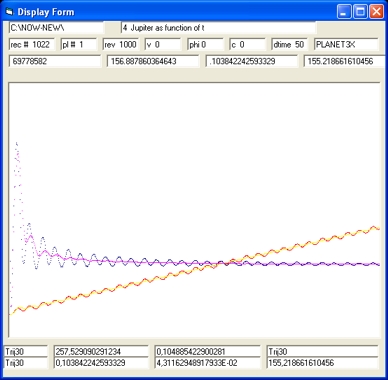Viewport: 388px width, 380px height.
Task: Click the 'c 0' field
Action: pyautogui.click(x=247, y=44)
